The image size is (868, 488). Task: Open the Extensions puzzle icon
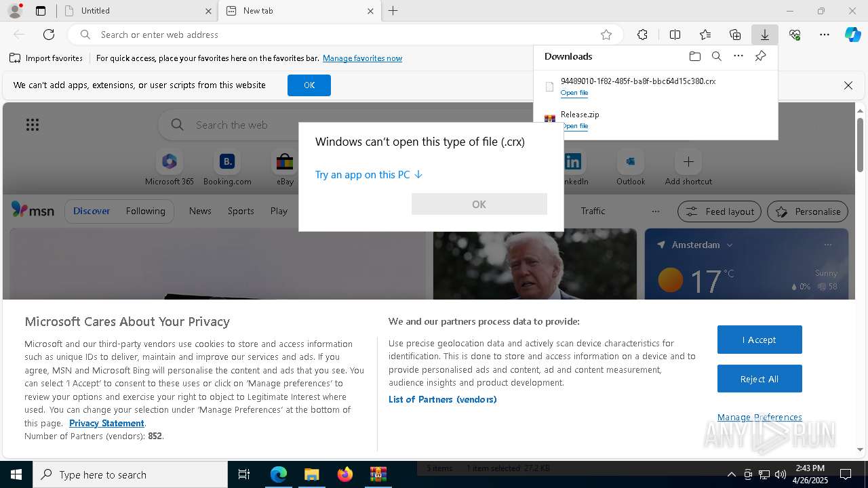(x=642, y=35)
